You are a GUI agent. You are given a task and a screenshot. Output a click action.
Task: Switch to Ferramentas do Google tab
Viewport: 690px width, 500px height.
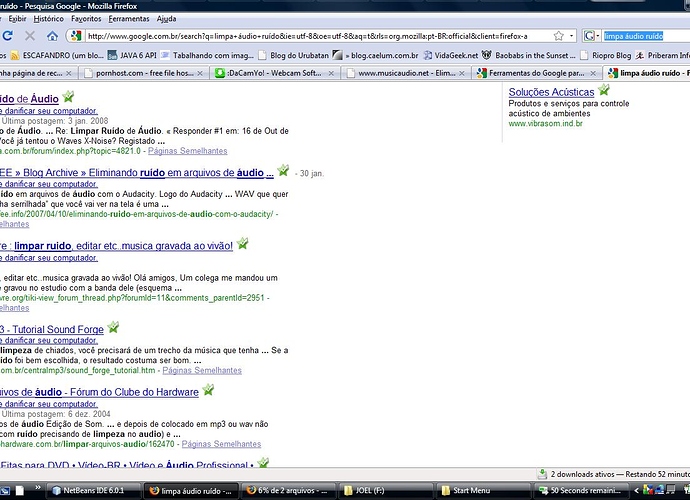(537, 73)
